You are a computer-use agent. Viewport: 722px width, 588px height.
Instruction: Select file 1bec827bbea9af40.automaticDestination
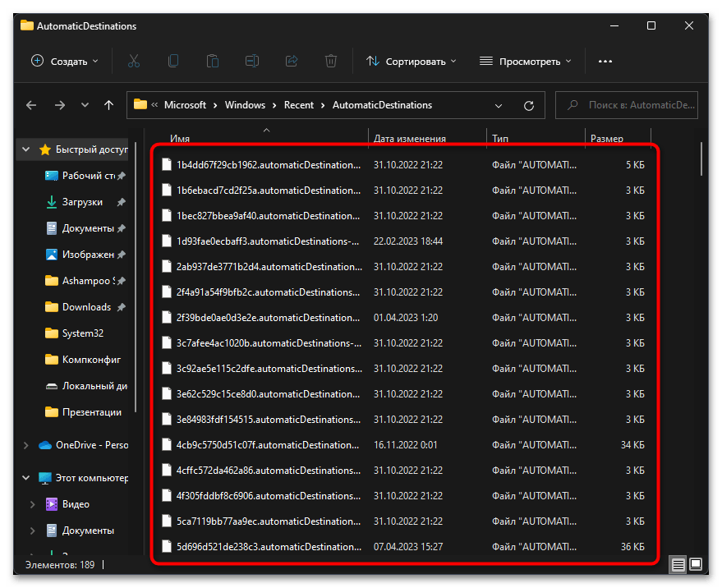point(268,216)
